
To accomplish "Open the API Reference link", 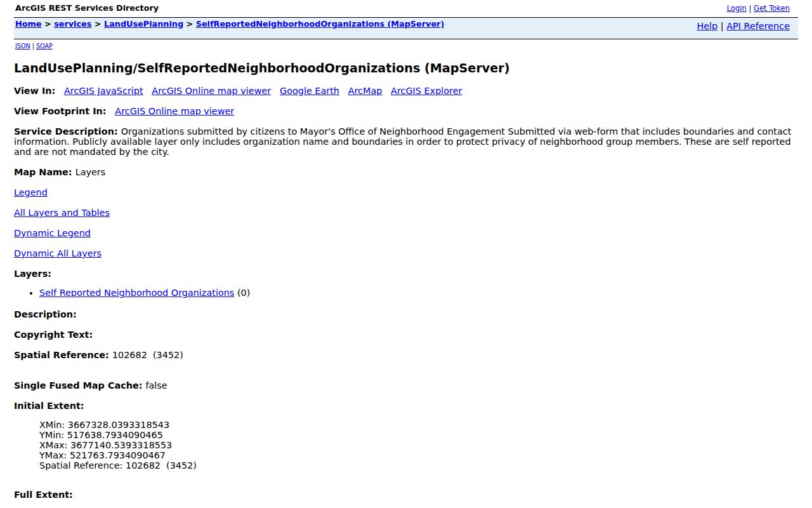I will [x=758, y=26].
